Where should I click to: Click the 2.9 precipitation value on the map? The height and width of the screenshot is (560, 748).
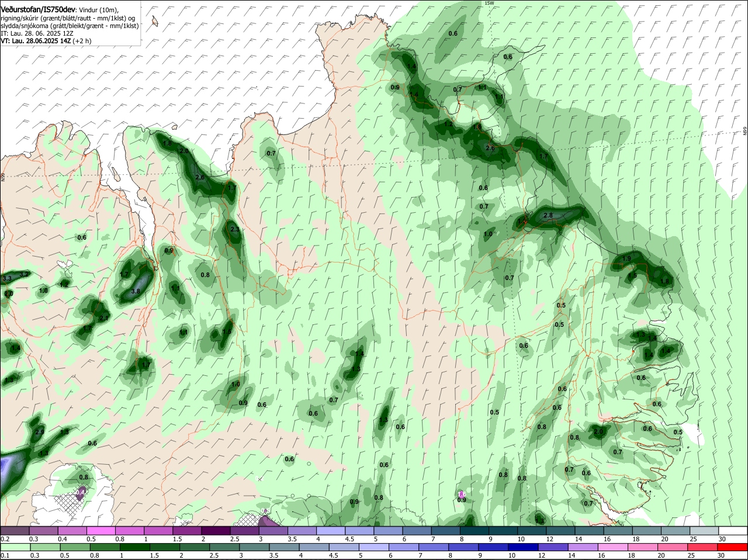tap(40, 433)
